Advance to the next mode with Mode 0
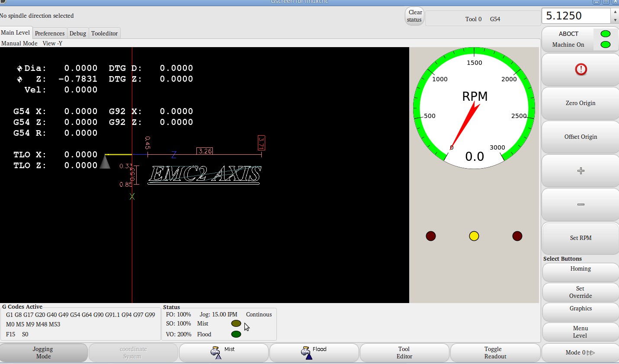619x364 pixels. [x=581, y=353]
